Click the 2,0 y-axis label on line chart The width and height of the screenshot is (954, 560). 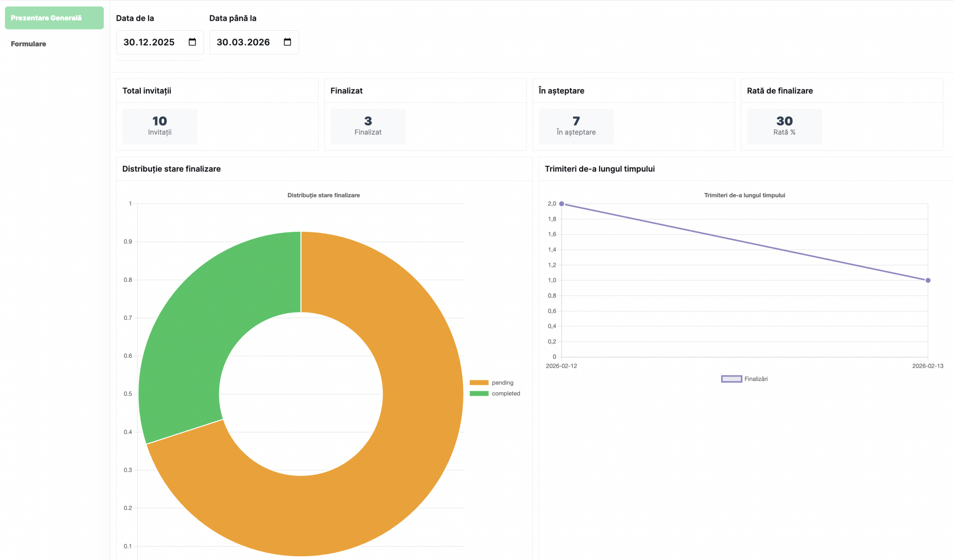click(x=552, y=204)
